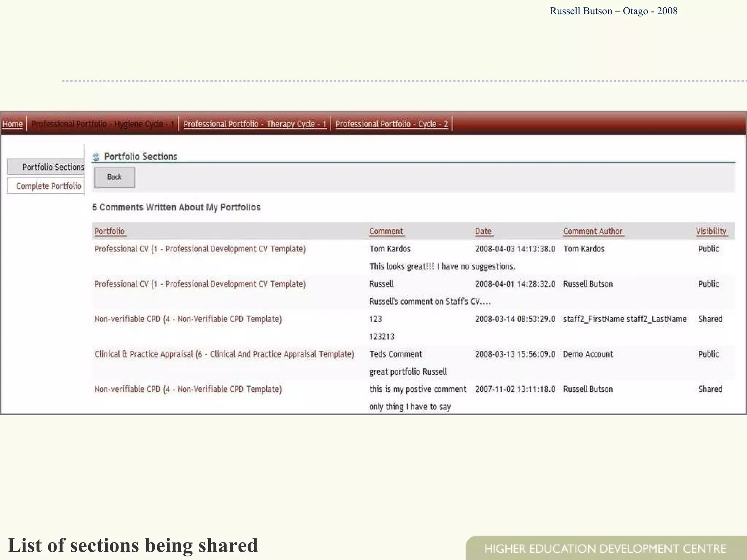Open Professional Portfolio - Cycle - 2 tab
Image resolution: width=747 pixels, height=560 pixels.
point(392,124)
